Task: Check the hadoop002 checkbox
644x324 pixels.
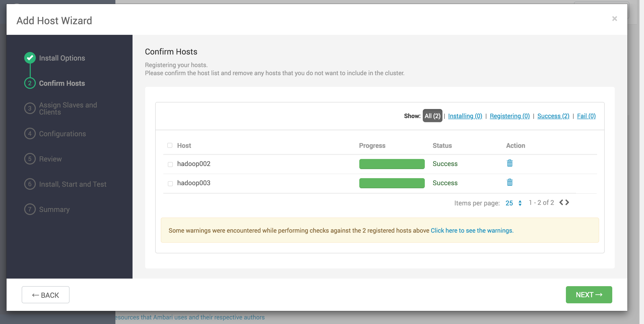Action: (170, 164)
